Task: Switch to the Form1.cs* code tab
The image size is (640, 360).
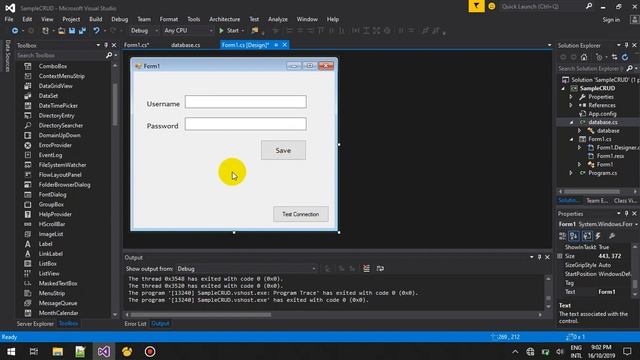Action: coord(136,45)
